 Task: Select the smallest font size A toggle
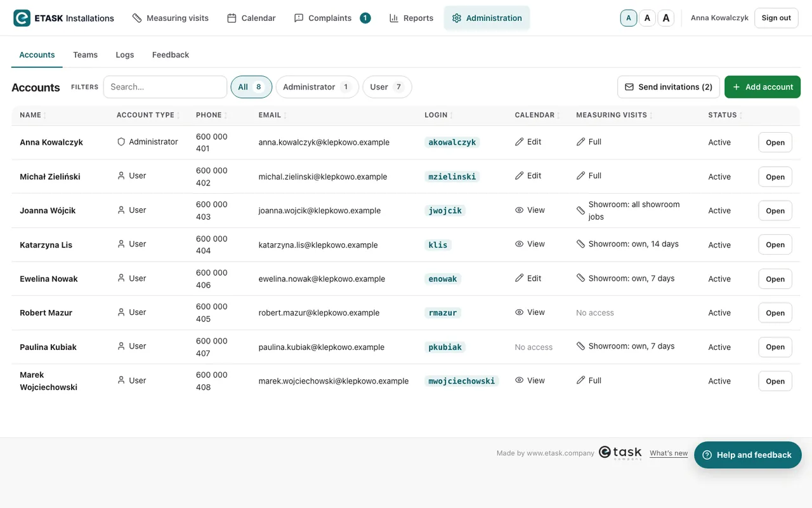tap(629, 18)
